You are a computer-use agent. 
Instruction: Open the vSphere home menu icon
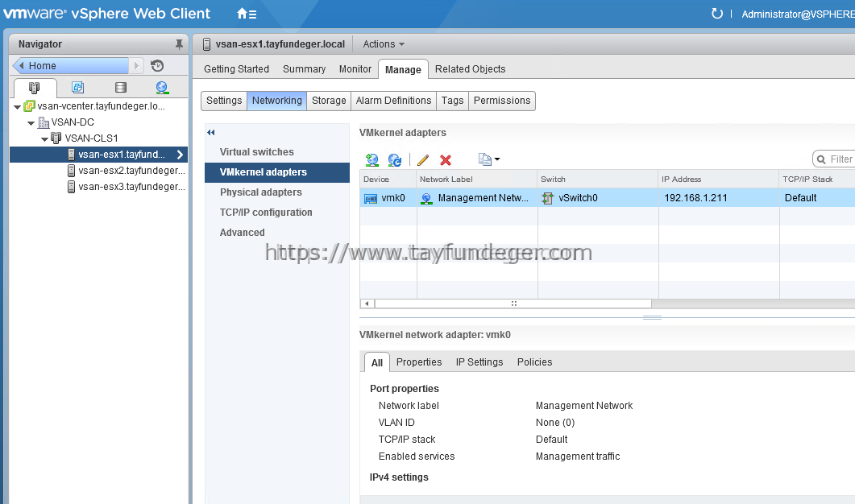coord(247,14)
